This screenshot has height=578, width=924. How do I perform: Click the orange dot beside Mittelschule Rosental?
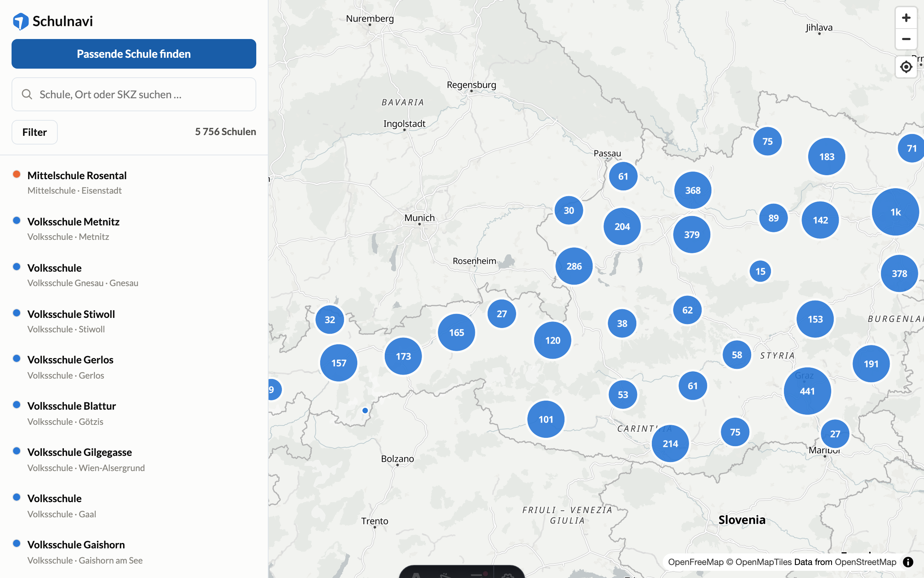(16, 174)
